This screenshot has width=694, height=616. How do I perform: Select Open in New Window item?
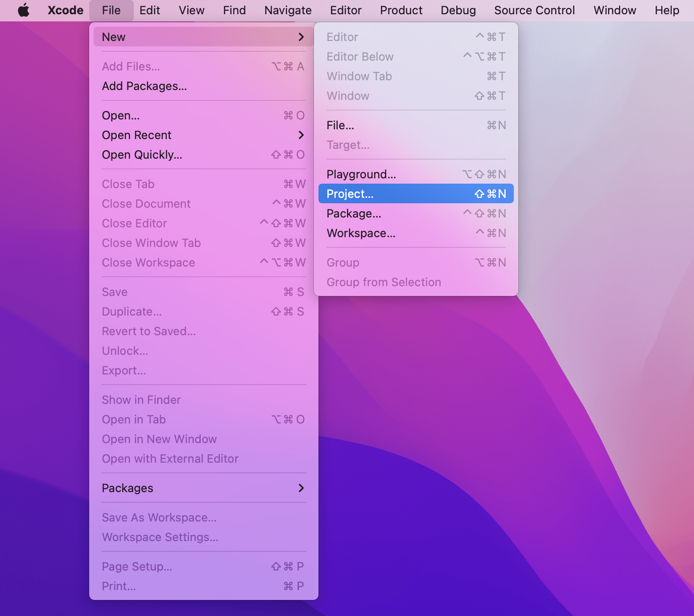(x=204, y=439)
